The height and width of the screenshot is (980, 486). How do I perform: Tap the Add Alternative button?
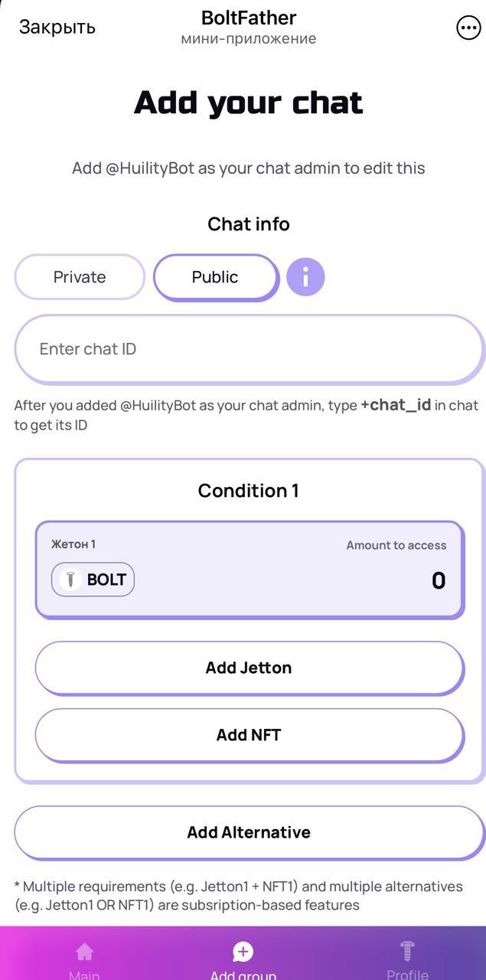249,832
